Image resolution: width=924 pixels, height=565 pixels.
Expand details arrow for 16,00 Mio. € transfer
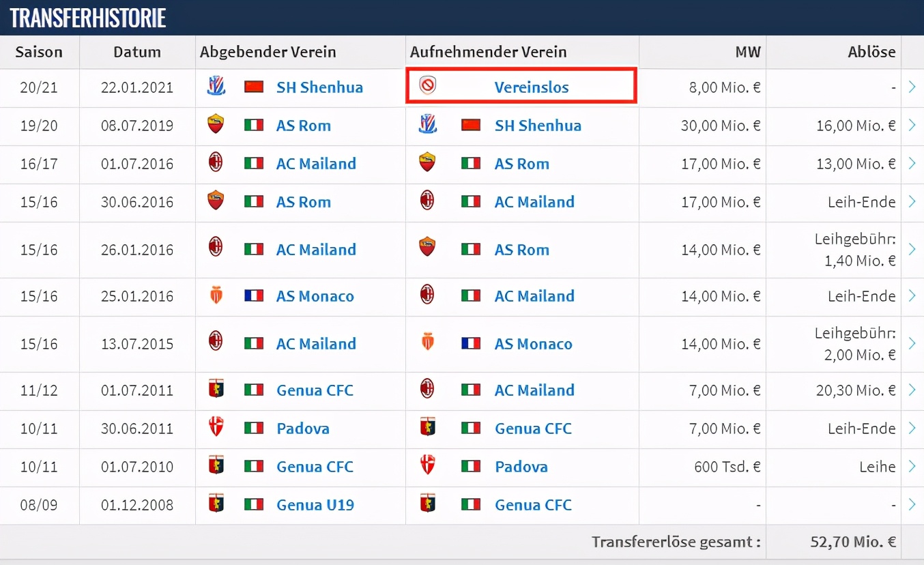coord(912,126)
